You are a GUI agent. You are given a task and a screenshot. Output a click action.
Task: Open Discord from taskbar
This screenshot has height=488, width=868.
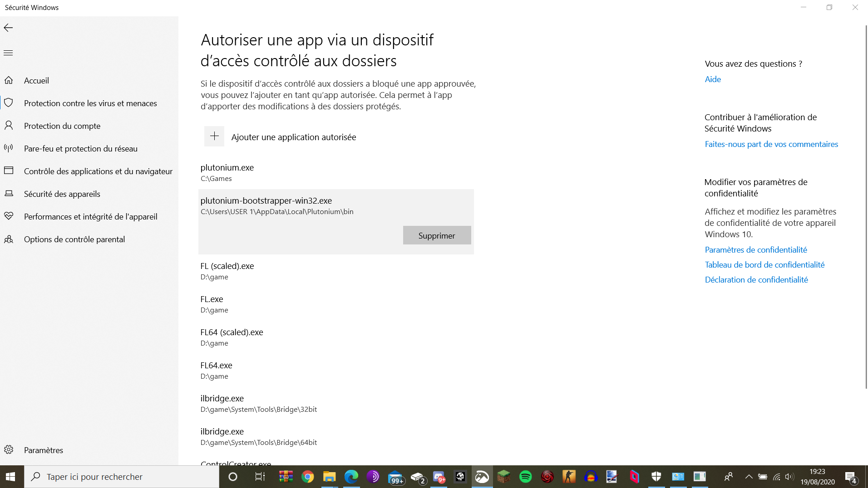(x=439, y=477)
